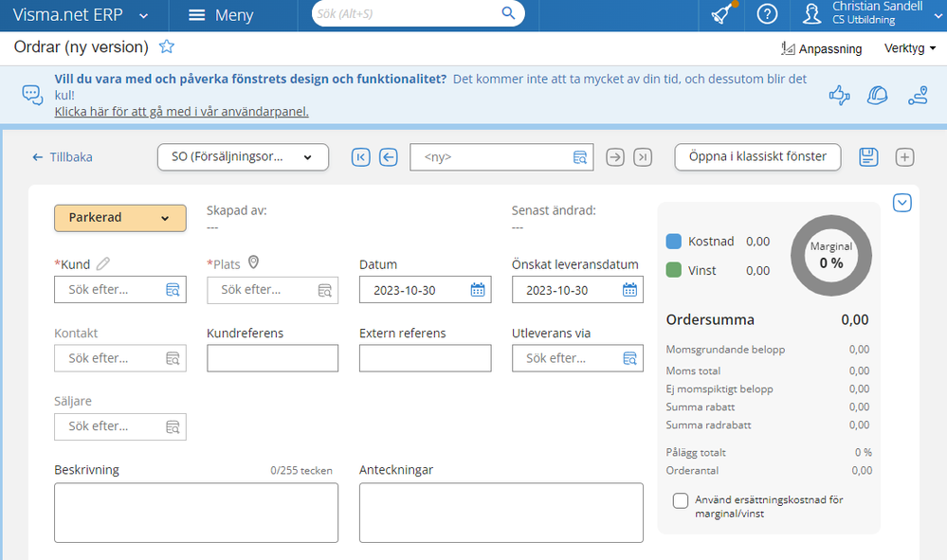
Task: Add new order with plus icon
Action: point(904,157)
